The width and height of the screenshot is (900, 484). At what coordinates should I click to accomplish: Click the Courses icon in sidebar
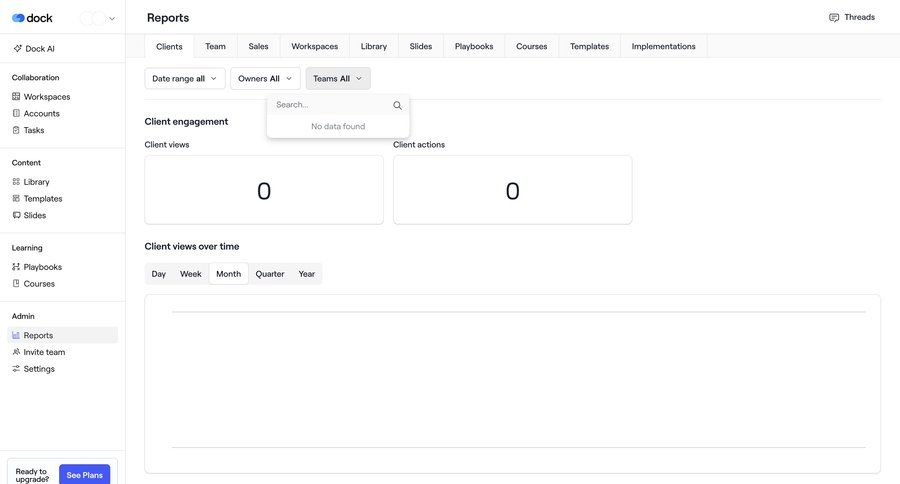pyautogui.click(x=16, y=283)
